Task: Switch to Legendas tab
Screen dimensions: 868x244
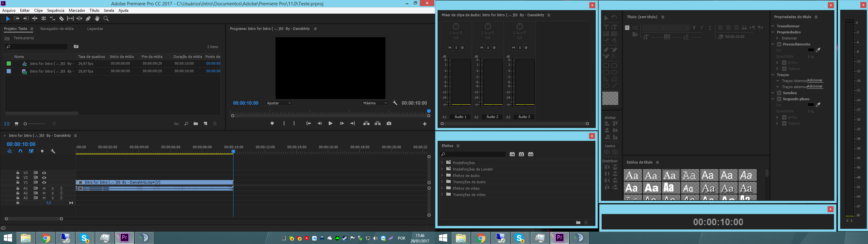Action: click(95, 29)
